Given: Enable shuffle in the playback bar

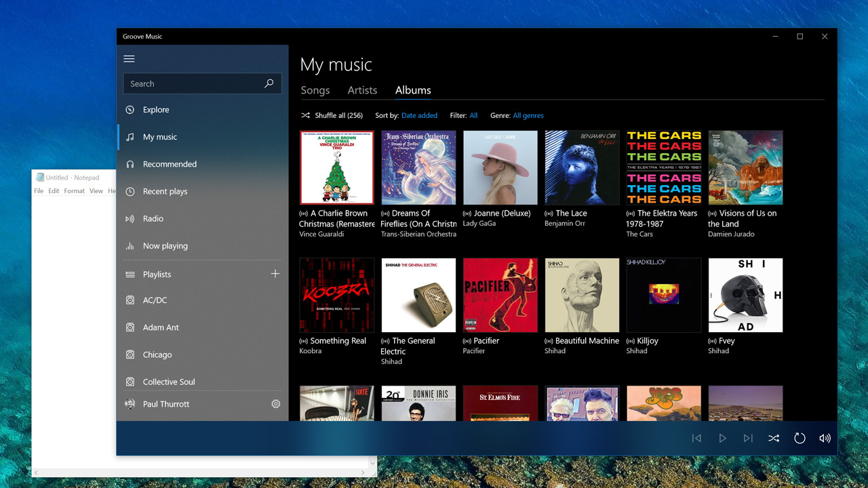Looking at the screenshot, I should pos(774,438).
